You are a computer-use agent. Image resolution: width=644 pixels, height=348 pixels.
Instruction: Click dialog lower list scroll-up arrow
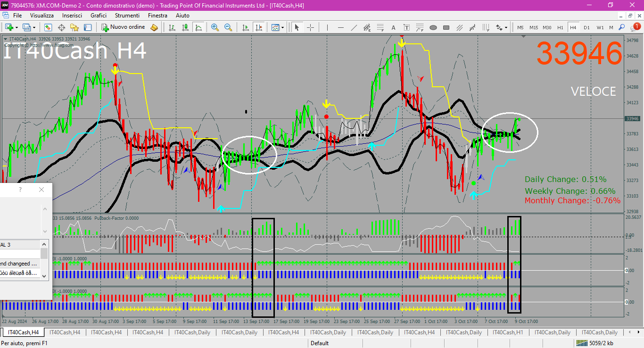pos(44,244)
